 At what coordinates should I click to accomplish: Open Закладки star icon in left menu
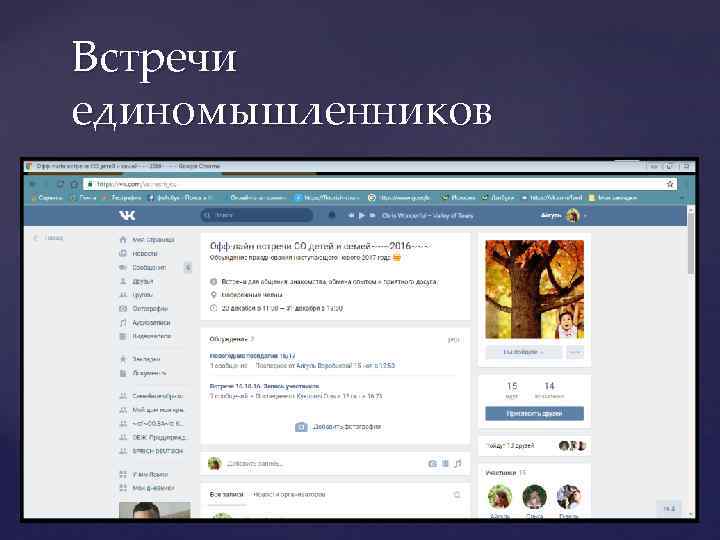pos(123,359)
